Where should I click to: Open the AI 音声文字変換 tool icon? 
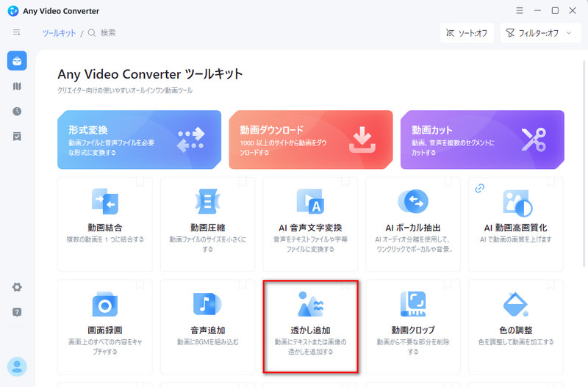click(x=310, y=201)
